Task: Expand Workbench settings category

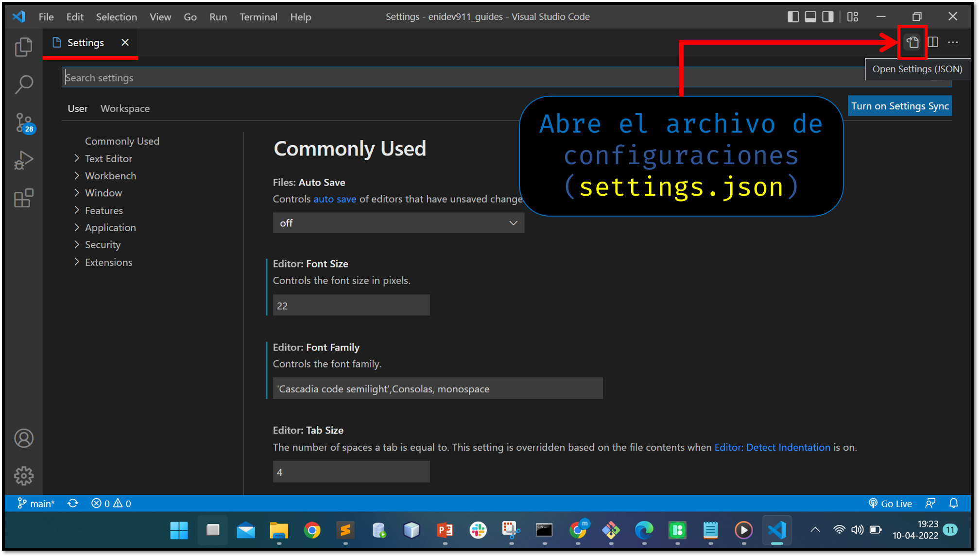Action: 110,176
